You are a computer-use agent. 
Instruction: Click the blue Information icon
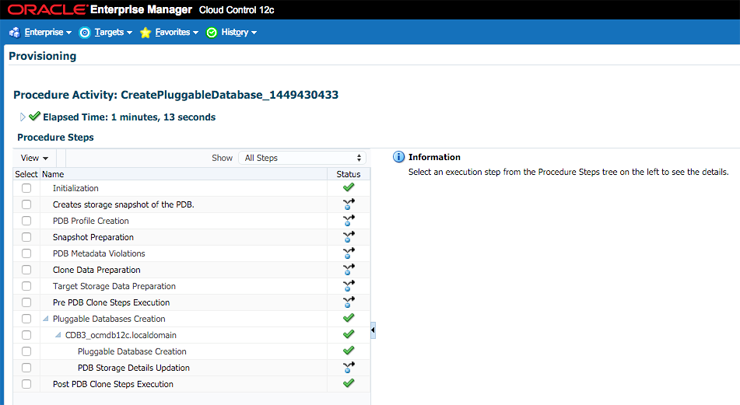pyautogui.click(x=399, y=157)
